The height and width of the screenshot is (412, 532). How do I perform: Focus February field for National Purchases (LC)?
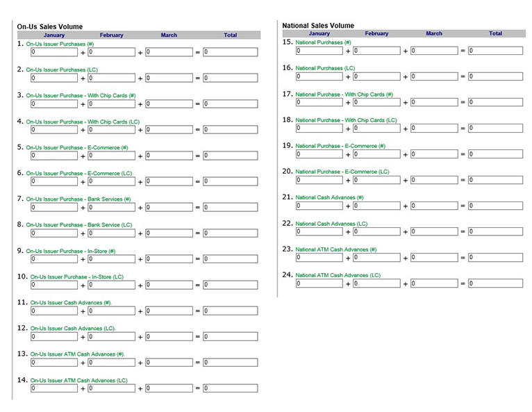(x=377, y=76)
